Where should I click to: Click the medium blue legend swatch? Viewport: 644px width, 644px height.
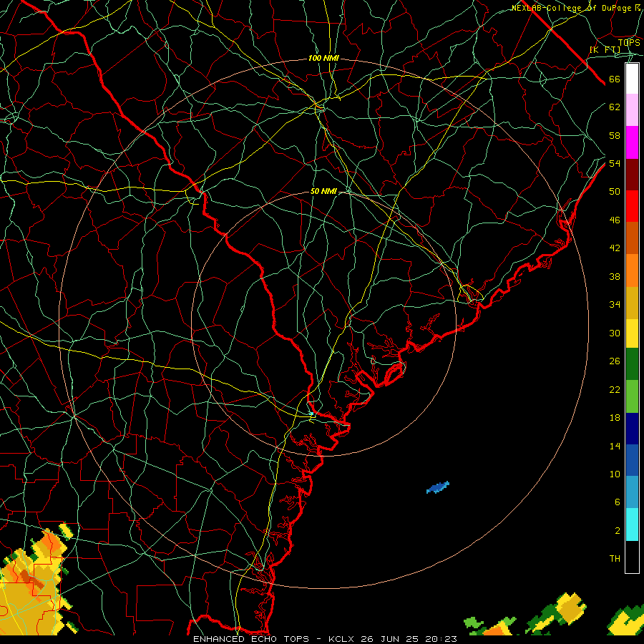pos(632,460)
